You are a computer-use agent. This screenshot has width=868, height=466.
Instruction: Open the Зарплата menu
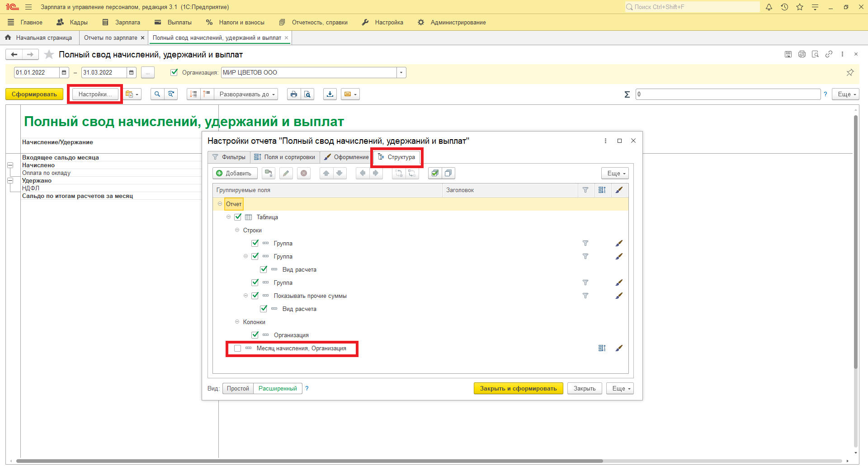click(122, 22)
